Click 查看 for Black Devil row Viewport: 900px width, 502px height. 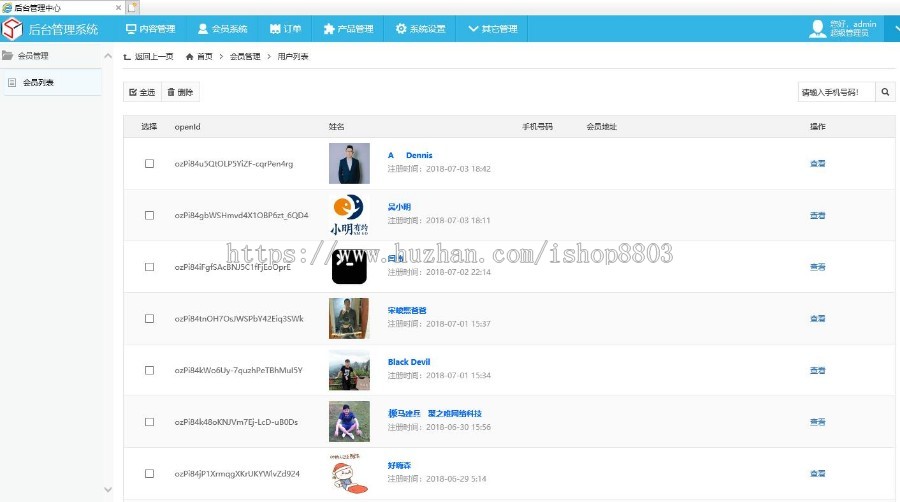817,370
